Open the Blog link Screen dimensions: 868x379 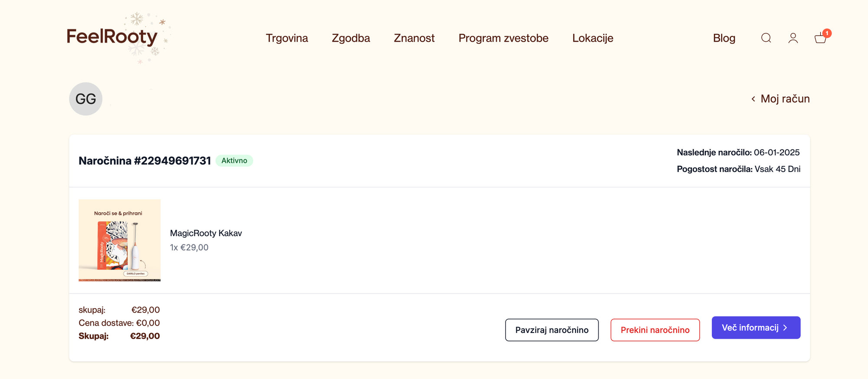[x=724, y=38]
